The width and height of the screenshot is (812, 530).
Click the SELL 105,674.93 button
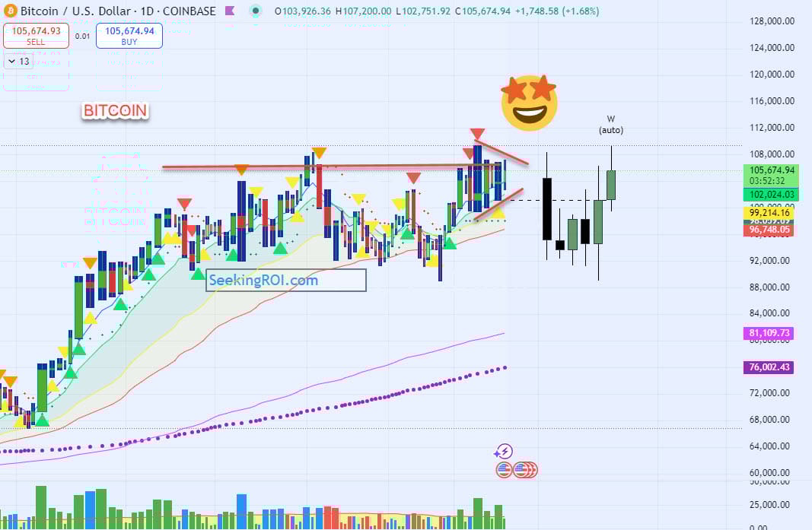(37, 36)
